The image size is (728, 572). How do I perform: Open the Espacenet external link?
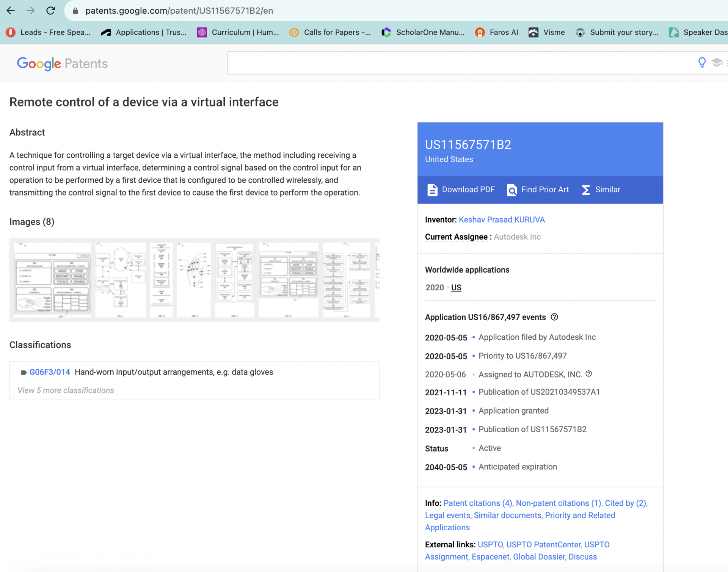click(491, 557)
